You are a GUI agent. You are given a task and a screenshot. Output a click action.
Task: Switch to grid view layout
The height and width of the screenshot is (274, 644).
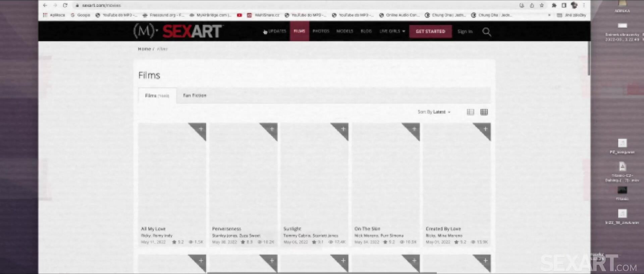click(484, 112)
